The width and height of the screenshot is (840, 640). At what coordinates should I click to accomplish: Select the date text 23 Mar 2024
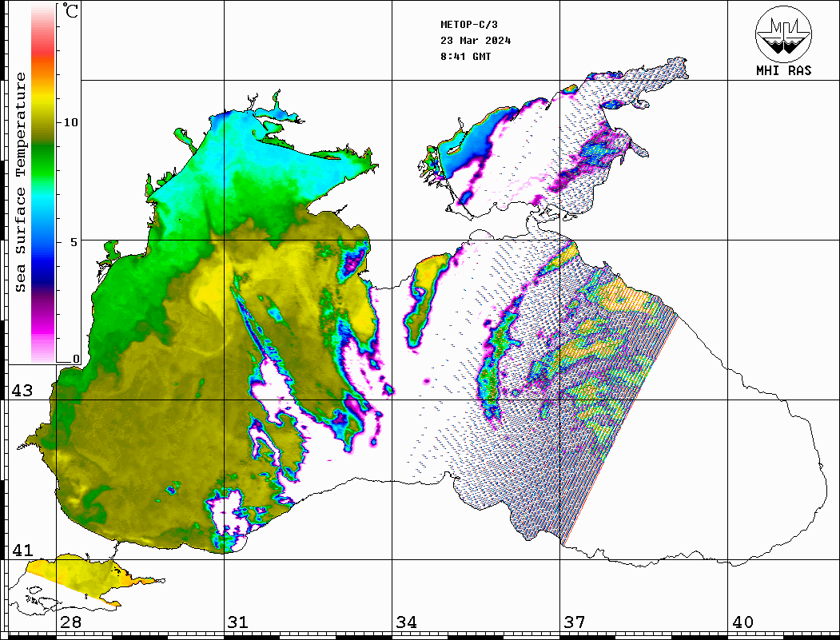tap(476, 41)
